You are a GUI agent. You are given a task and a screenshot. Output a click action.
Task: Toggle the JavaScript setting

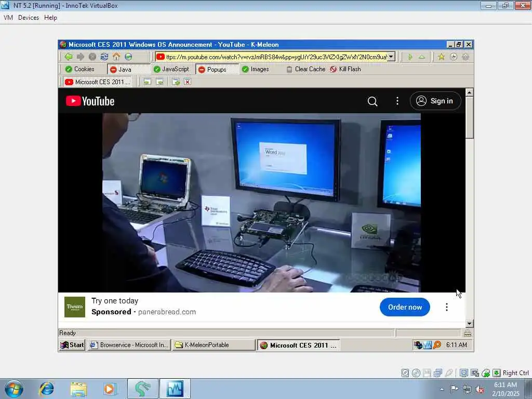tap(171, 69)
